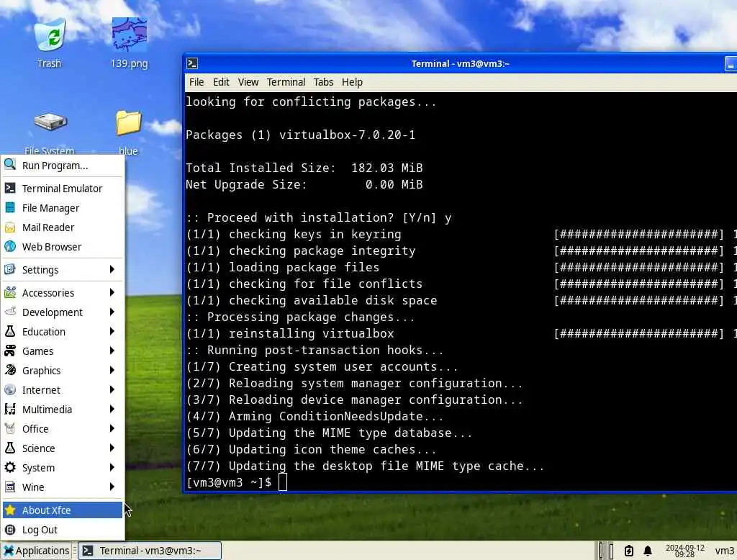Viewport: 737px width, 560px height.
Task: Click the panel clock showing 2024-09-12
Action: 685,551
